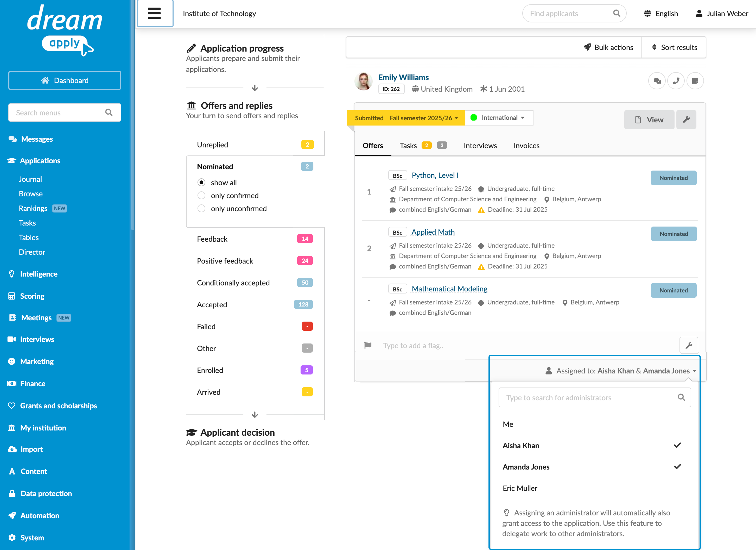Viewport: 756px width, 550px height.
Task: Open Scoring sidebar section
Action: click(32, 296)
